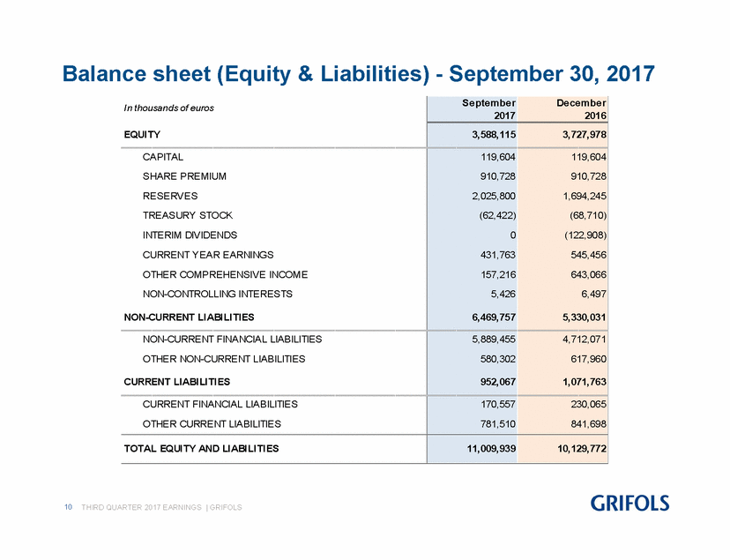
Task: Select the CAPITAL row label
Action: tap(163, 157)
